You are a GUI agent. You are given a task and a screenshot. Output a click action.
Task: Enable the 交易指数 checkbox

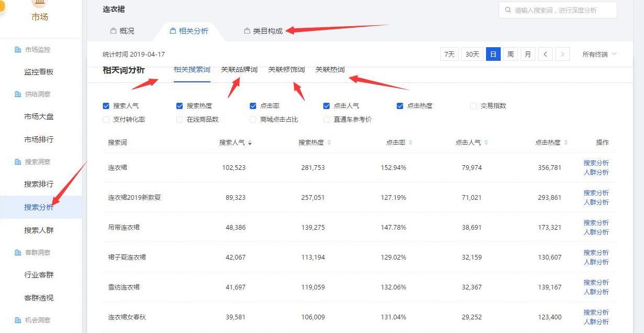pyautogui.click(x=473, y=105)
